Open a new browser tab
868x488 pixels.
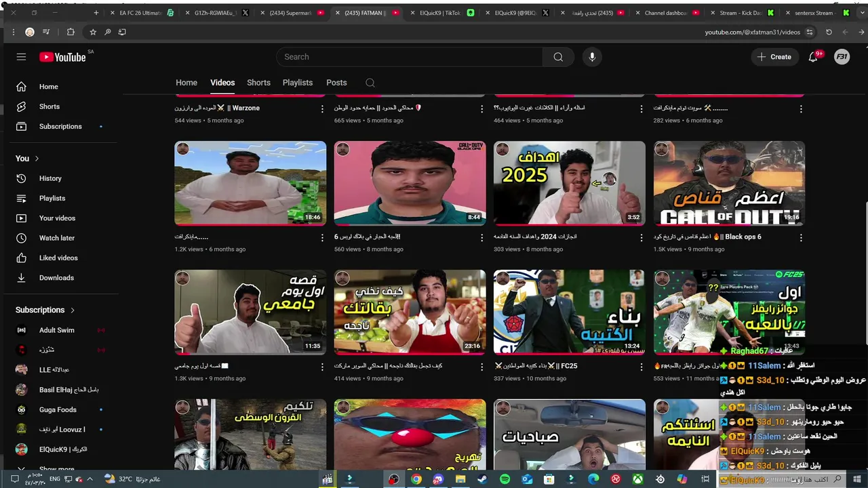(96, 13)
